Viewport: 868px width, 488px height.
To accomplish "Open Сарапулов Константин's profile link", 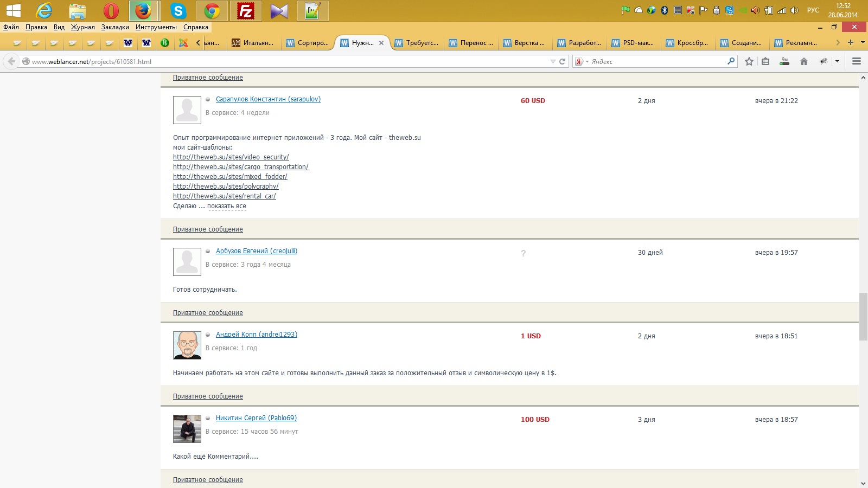I will (x=268, y=99).
